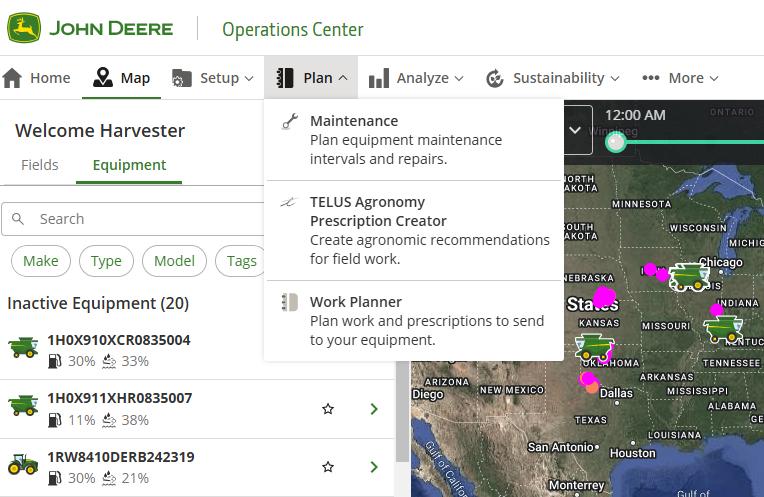Click tractor icon for 1RW8410DERB242319
This screenshot has height=497, width=764.
[x=23, y=466]
